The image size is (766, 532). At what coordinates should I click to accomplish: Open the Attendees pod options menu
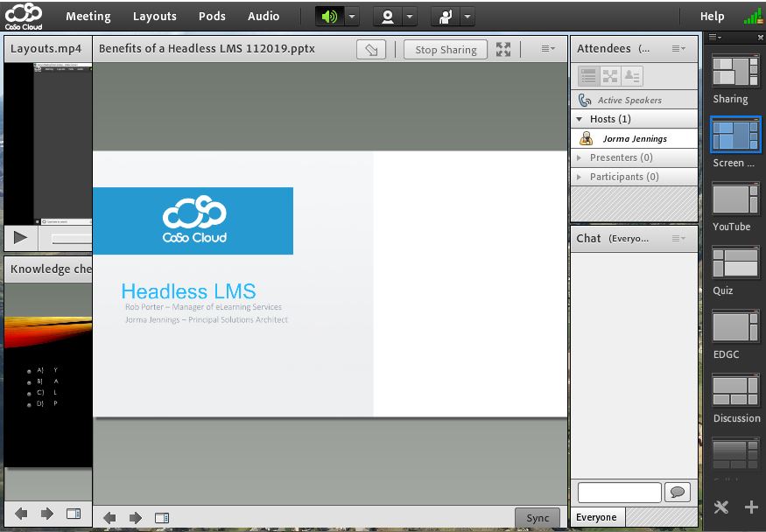coord(678,49)
